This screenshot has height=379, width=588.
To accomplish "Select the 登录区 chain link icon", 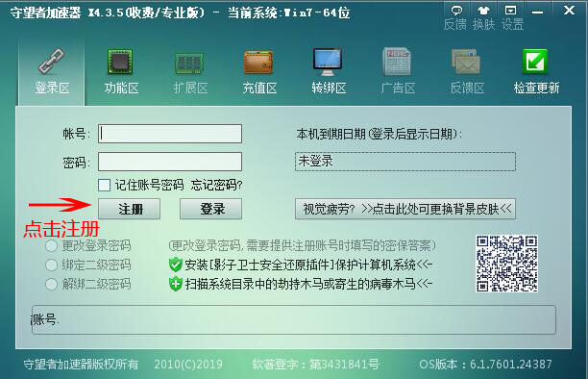I will pyautogui.click(x=51, y=61).
